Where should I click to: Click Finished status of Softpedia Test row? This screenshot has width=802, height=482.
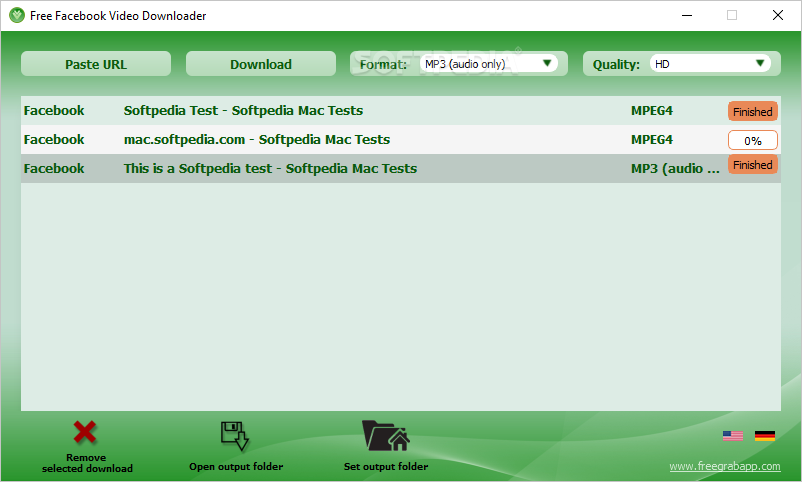pos(753,112)
